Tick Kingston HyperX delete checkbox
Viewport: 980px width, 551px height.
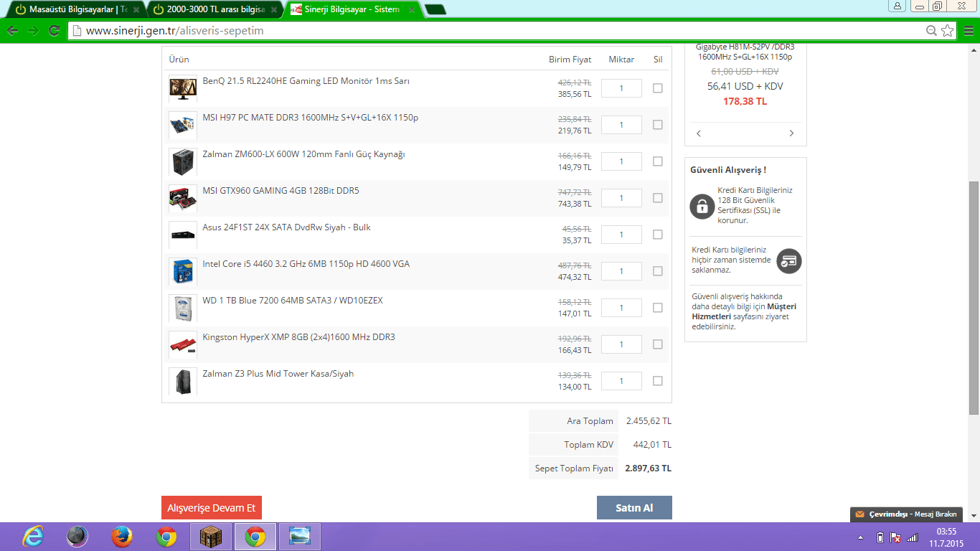(658, 344)
